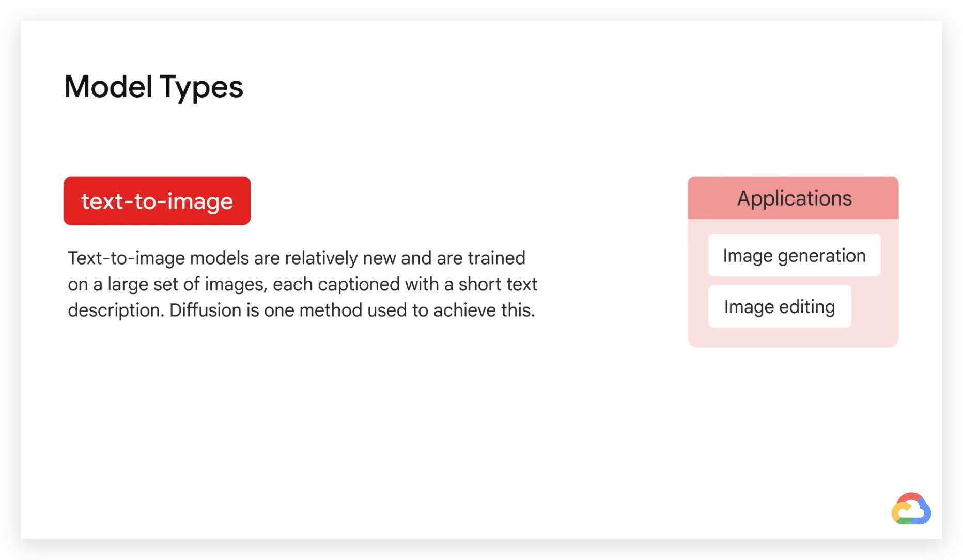Click the word description starting the last line

click(116, 310)
